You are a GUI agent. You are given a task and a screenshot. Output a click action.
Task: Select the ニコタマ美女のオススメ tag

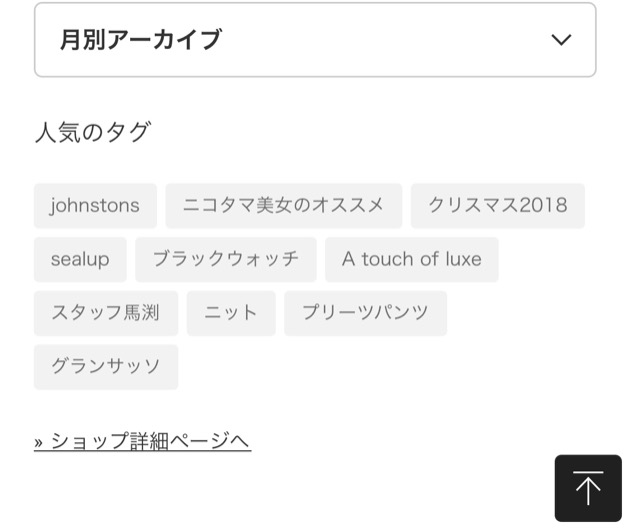click(284, 206)
